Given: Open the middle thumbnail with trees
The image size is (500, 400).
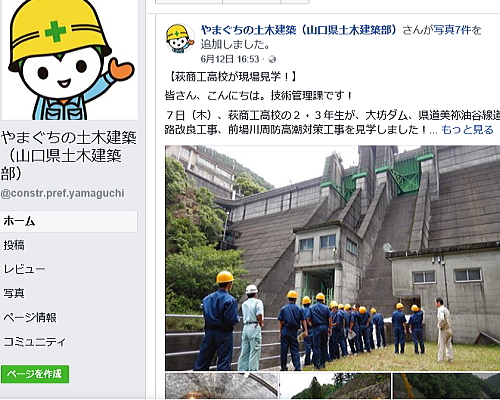Looking at the screenshot, I should pos(335,386).
